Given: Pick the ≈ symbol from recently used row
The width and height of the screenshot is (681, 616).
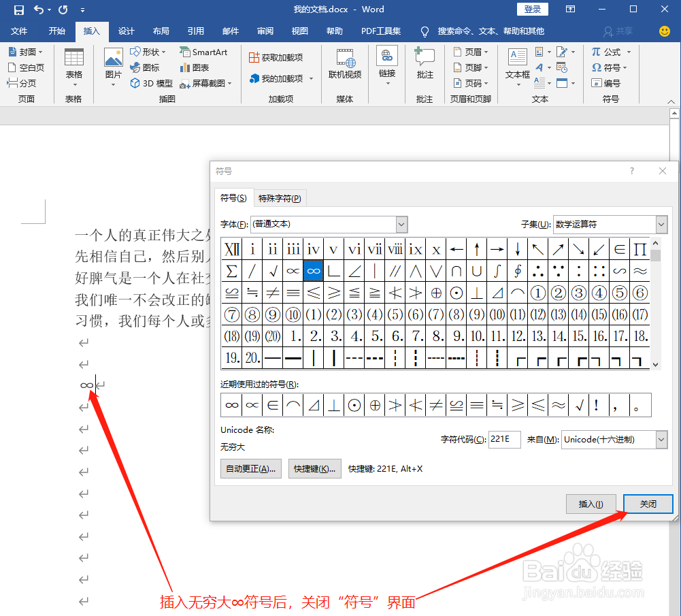Looking at the screenshot, I should (559, 405).
